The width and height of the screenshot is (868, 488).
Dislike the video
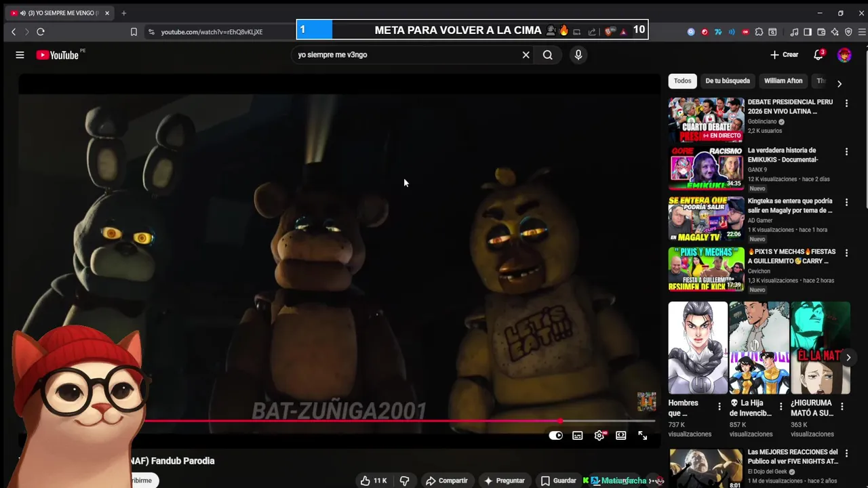405,481
